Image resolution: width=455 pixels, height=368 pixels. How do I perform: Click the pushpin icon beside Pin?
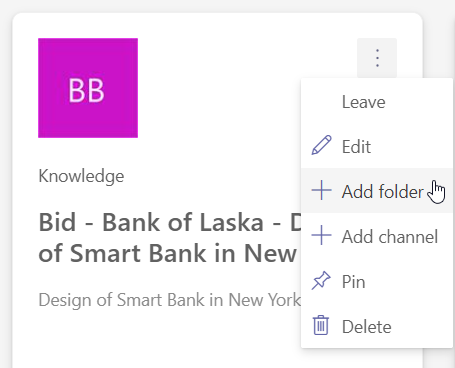321,280
